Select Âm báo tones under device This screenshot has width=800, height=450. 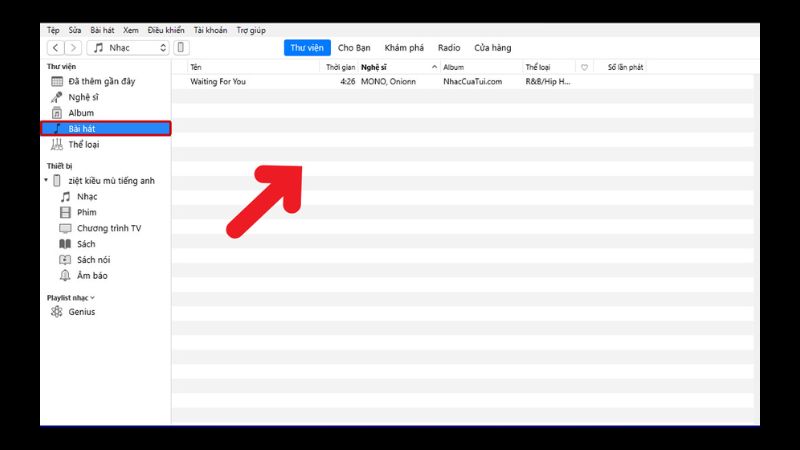91,276
